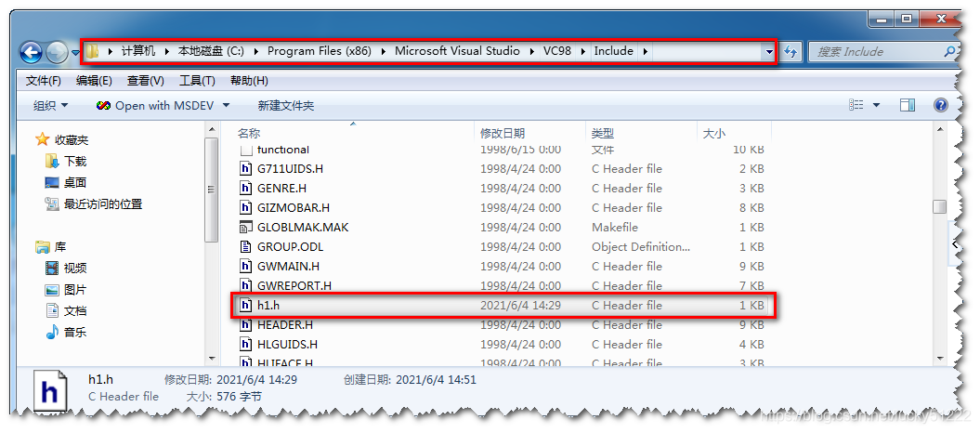Select the h1.h file icon

246,305
